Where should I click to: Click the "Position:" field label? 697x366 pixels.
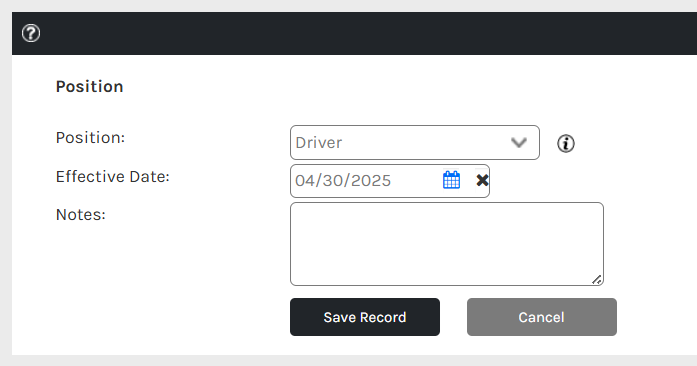(90, 138)
